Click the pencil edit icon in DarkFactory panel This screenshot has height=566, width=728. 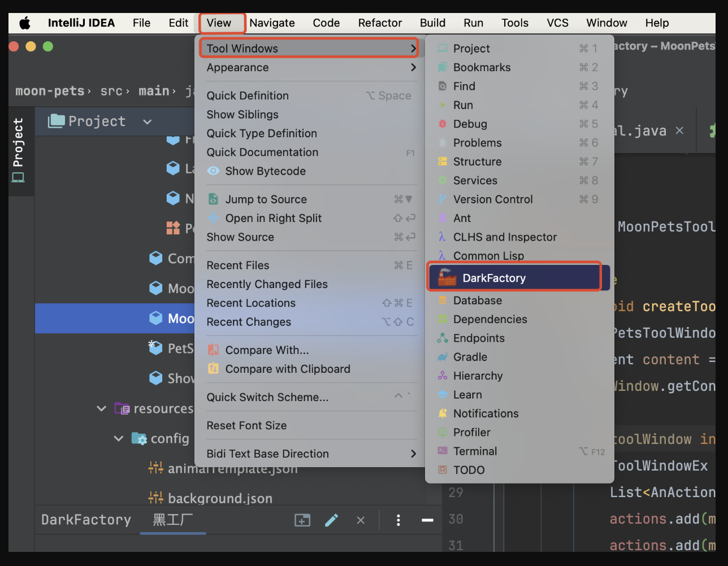click(x=331, y=520)
